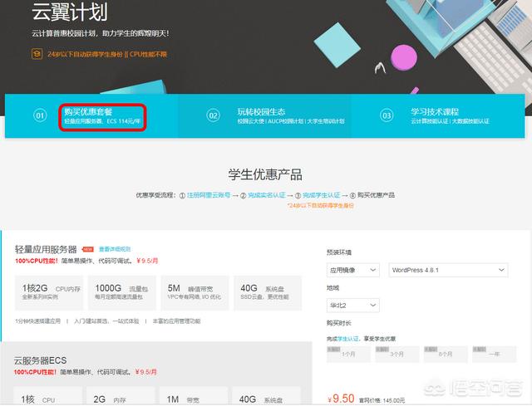Click the 云服务器ECS product title

coord(41,360)
